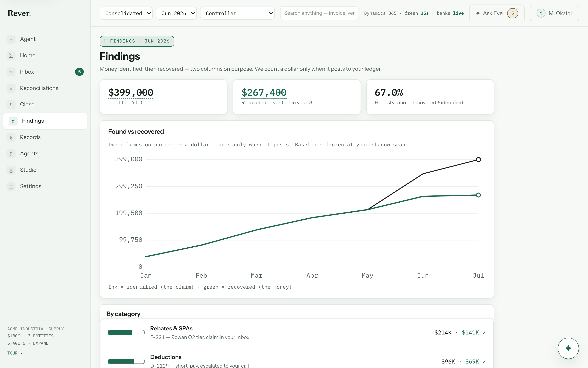Click the "fresh 35s" sync status
Screen dimensions: 588x368
pyautogui.click(x=416, y=13)
